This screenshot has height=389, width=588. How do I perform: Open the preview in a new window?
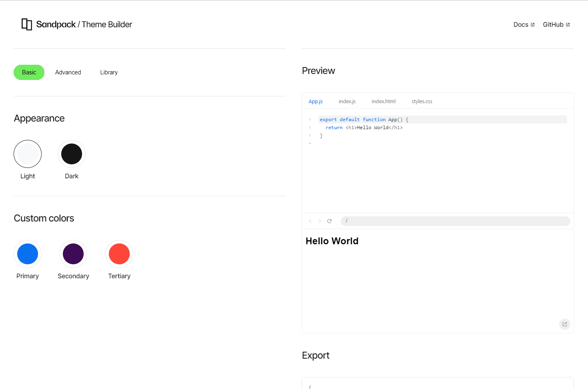pos(564,324)
